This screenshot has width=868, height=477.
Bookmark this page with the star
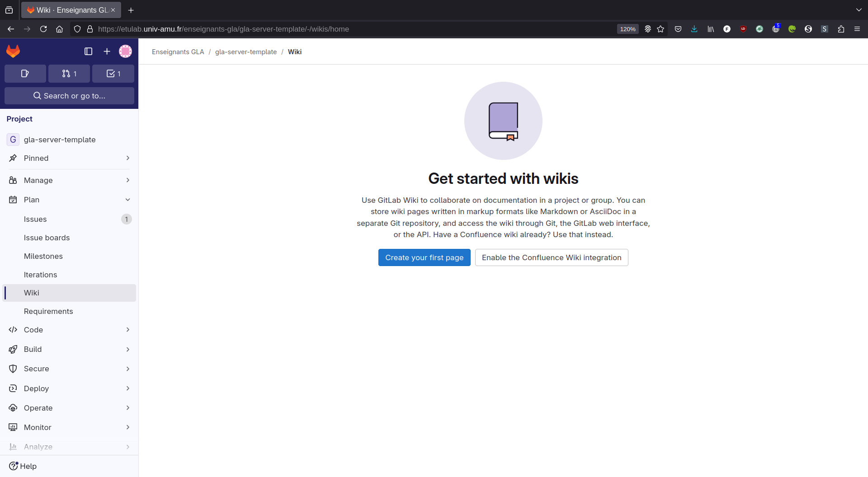(x=660, y=29)
